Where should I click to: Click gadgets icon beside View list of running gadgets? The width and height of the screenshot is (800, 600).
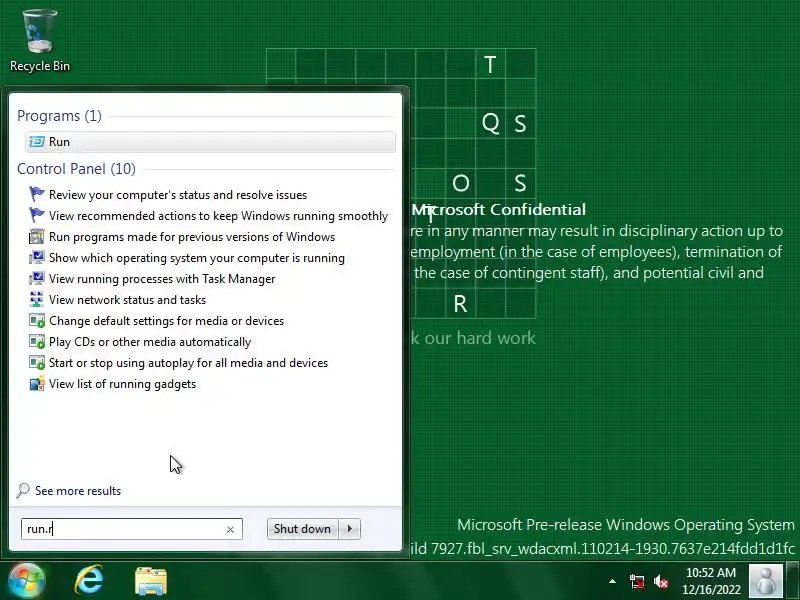37,384
